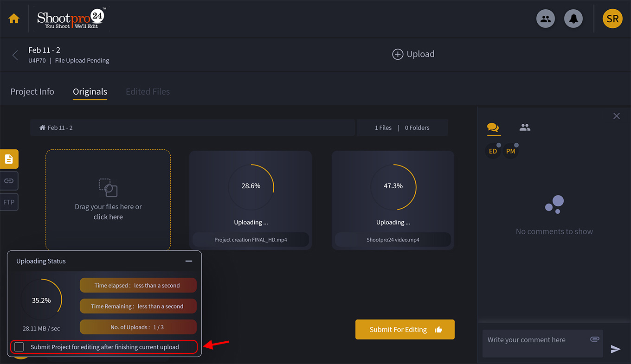631x364 pixels.
Task: Open the Originals tab
Action: pyautogui.click(x=90, y=92)
